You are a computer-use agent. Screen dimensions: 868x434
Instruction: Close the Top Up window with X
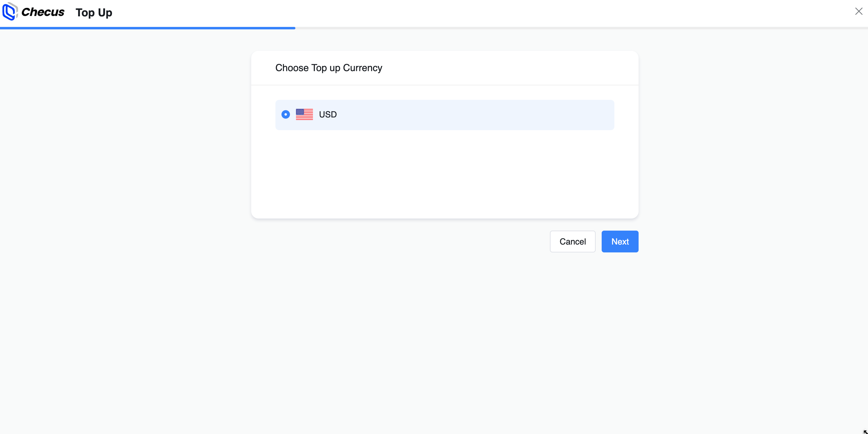point(859,12)
